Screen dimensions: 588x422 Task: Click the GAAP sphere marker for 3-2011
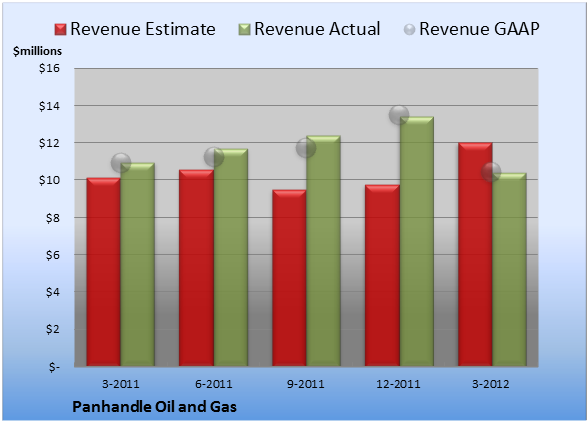click(121, 163)
